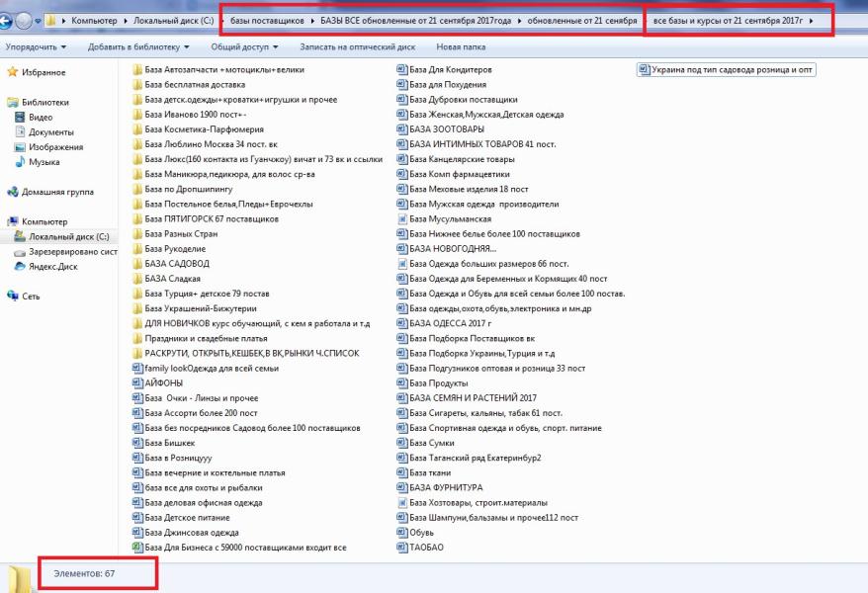Create a new folder with Новая папка
868x593 pixels.
[x=461, y=46]
